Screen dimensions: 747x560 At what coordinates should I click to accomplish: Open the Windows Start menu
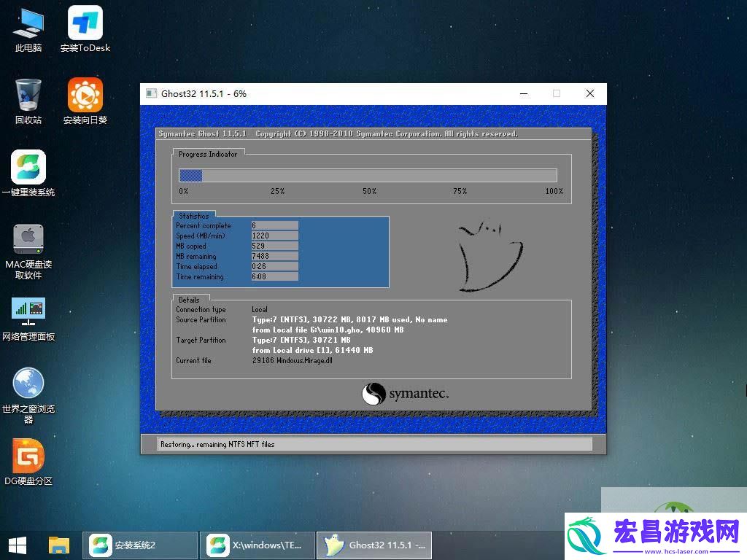pyautogui.click(x=18, y=545)
